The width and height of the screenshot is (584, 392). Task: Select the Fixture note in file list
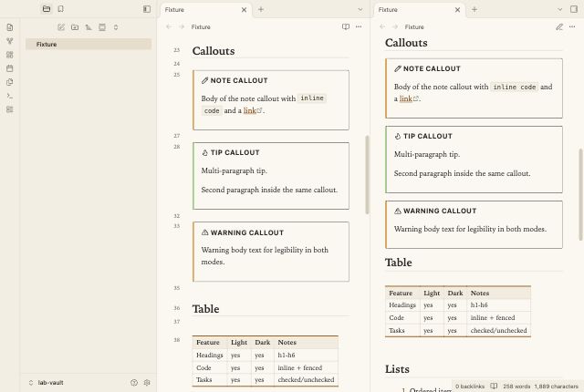coord(89,45)
